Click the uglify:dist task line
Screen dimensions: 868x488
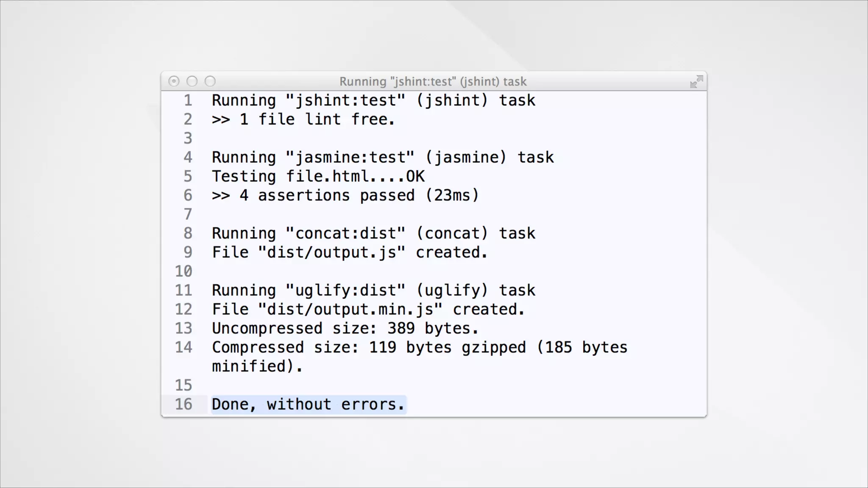coord(373,291)
